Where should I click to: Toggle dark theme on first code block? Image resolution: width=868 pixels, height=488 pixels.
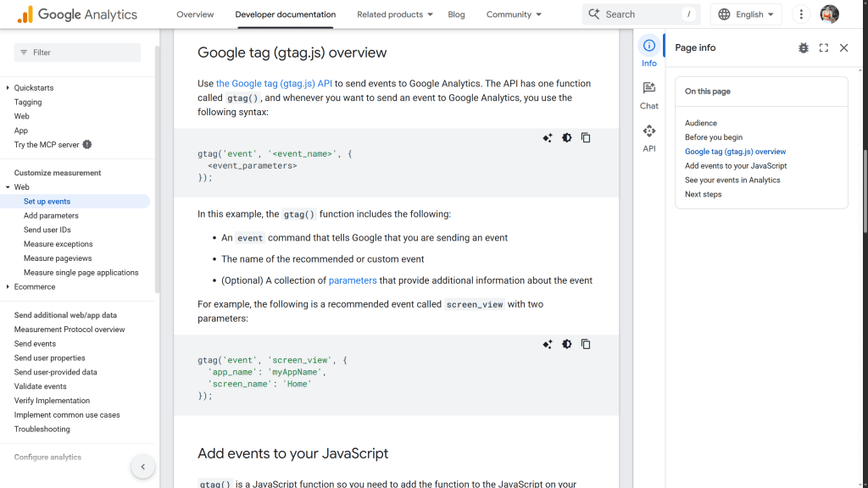coord(566,138)
